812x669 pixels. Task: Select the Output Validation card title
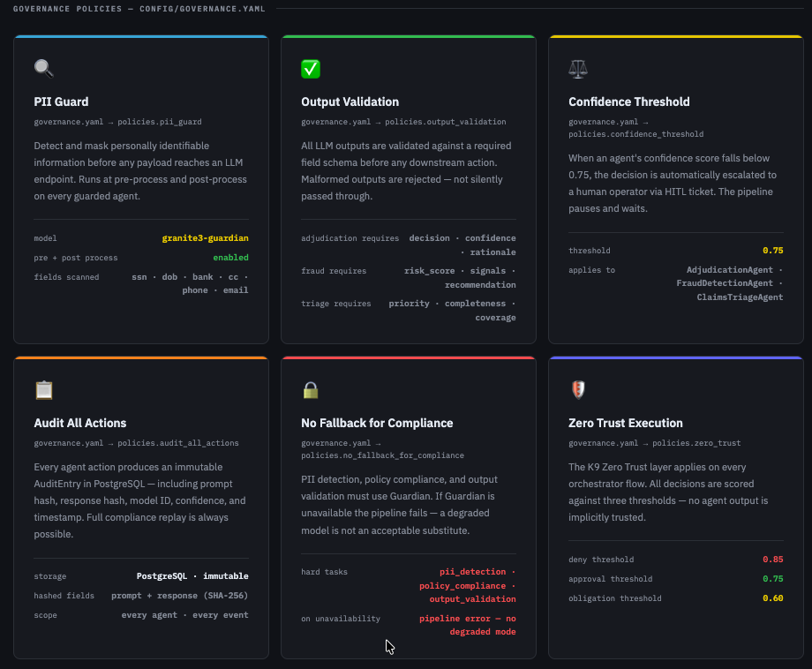(350, 102)
